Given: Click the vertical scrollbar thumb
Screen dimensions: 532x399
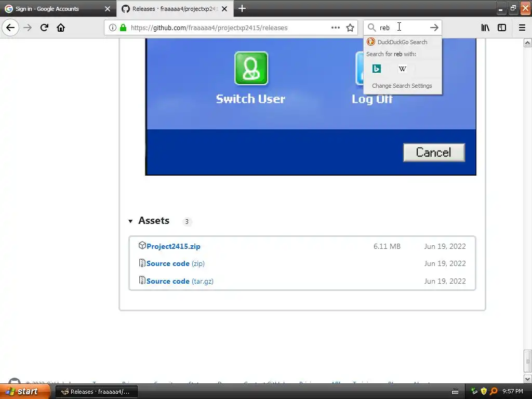Looking at the screenshot, I should [x=527, y=361].
